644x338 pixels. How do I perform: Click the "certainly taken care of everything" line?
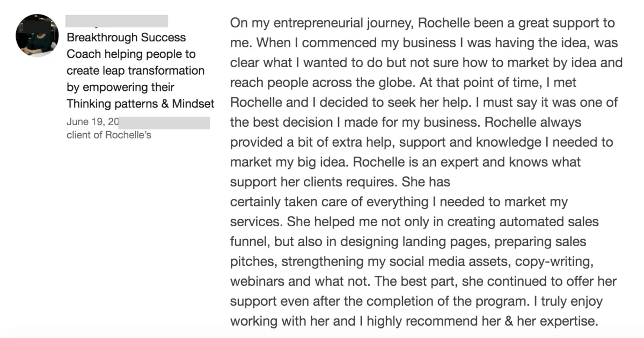click(x=330, y=202)
